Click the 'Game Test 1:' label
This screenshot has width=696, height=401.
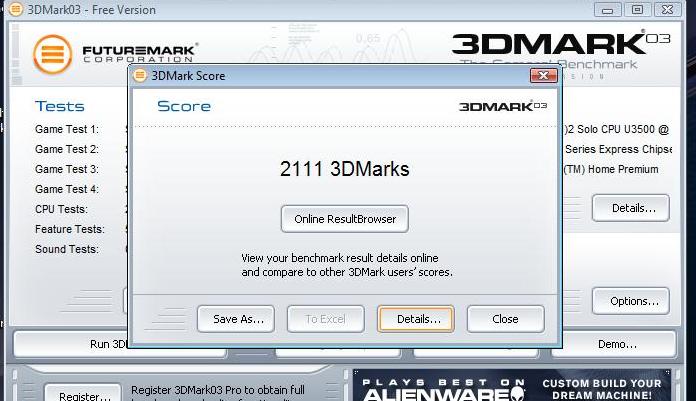click(67, 129)
